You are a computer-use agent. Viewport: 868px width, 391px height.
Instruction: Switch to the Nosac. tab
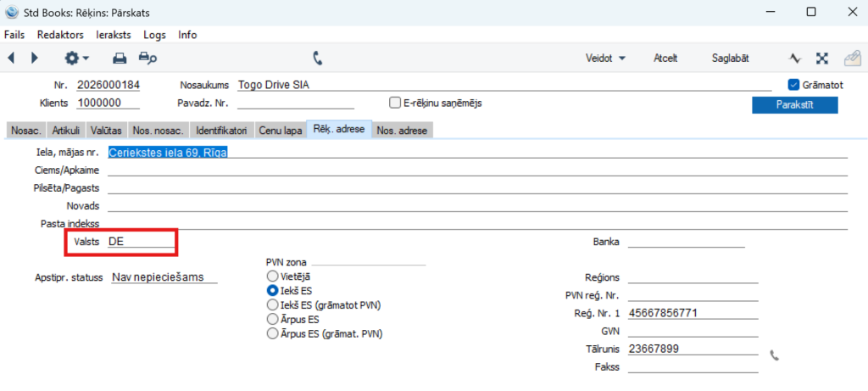click(26, 131)
